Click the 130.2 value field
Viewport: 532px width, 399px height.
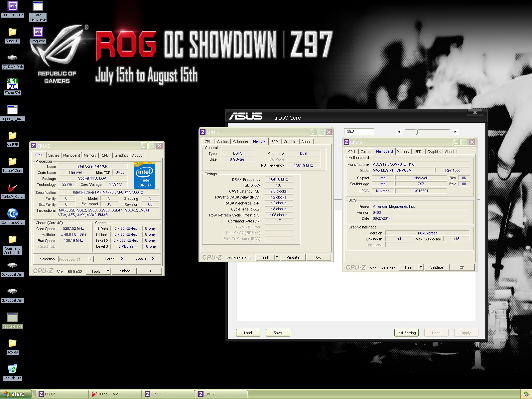click(x=359, y=132)
